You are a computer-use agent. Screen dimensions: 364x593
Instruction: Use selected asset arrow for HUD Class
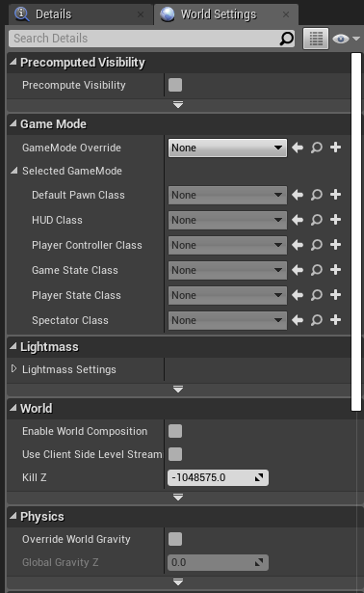click(298, 220)
